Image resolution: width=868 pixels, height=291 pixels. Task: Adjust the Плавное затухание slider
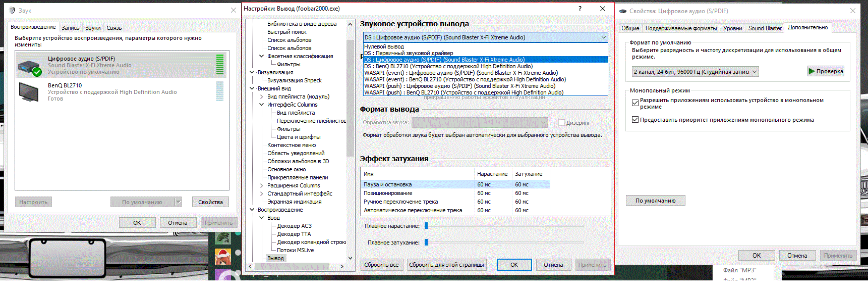tap(426, 243)
